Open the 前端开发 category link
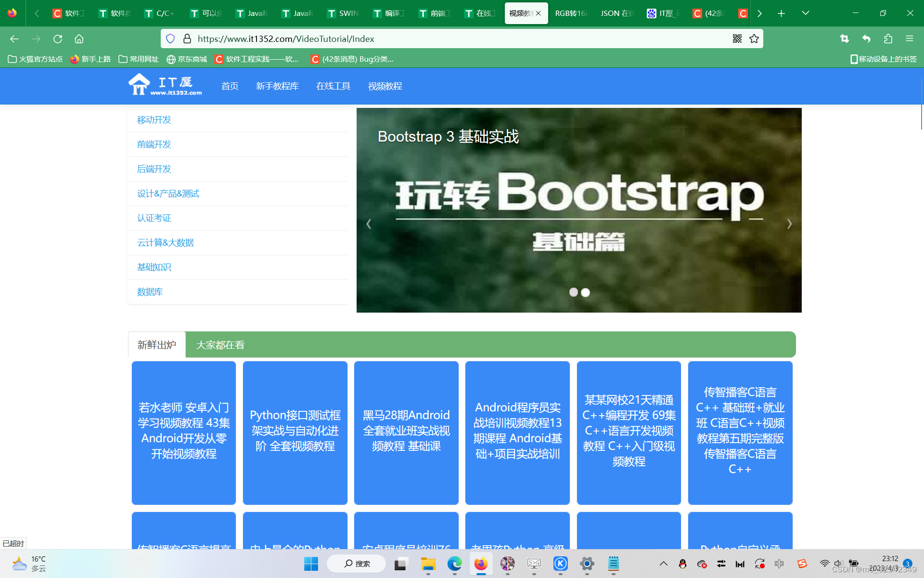924x578 pixels. pyautogui.click(x=154, y=144)
